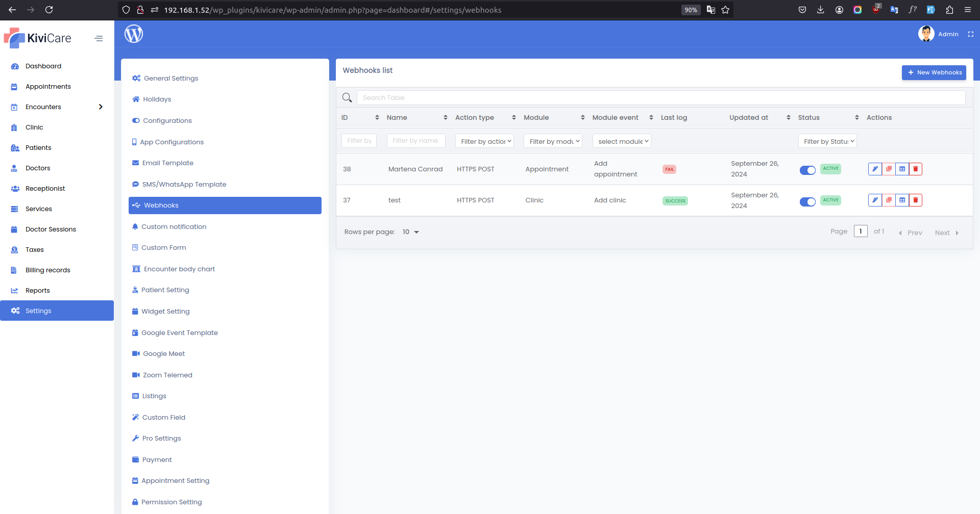Edit the Martena Conrad webhook

click(875, 169)
